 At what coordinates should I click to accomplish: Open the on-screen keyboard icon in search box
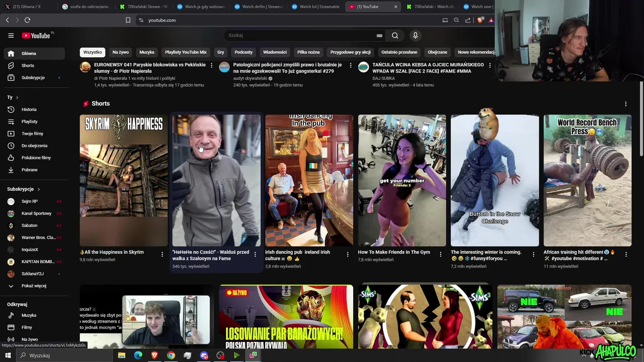coord(379,36)
